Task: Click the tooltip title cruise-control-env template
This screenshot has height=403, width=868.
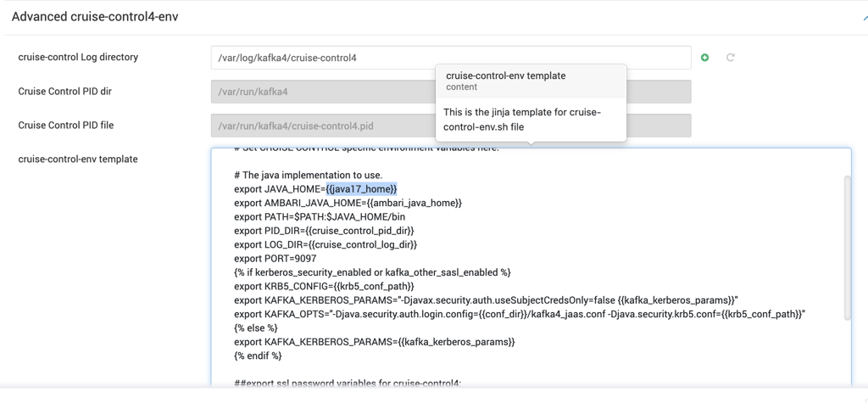Action: [506, 76]
